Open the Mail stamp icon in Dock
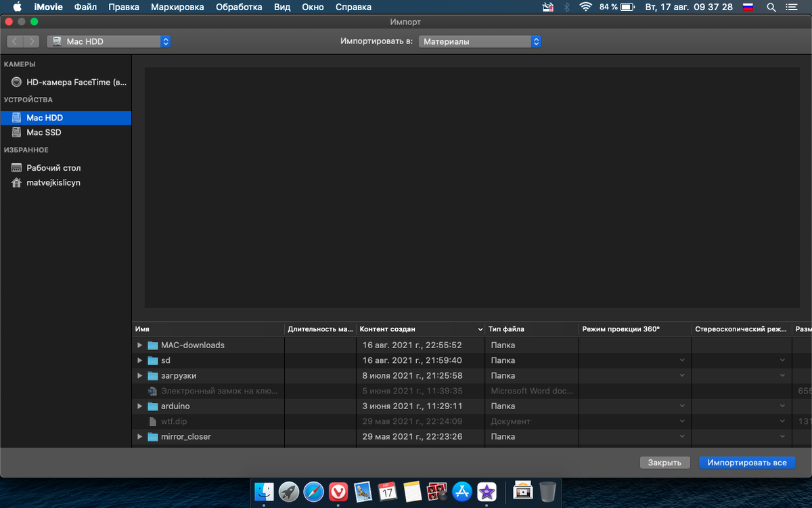812x508 pixels. point(363,491)
